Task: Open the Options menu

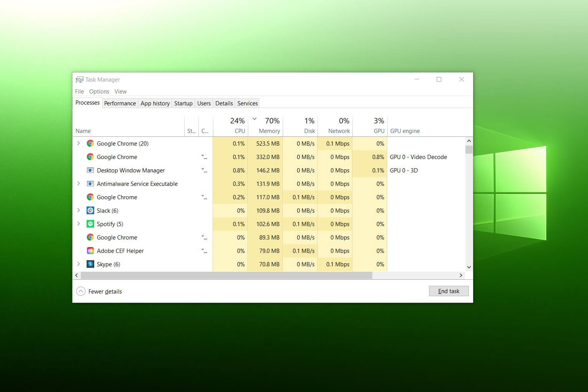Action: (x=99, y=91)
